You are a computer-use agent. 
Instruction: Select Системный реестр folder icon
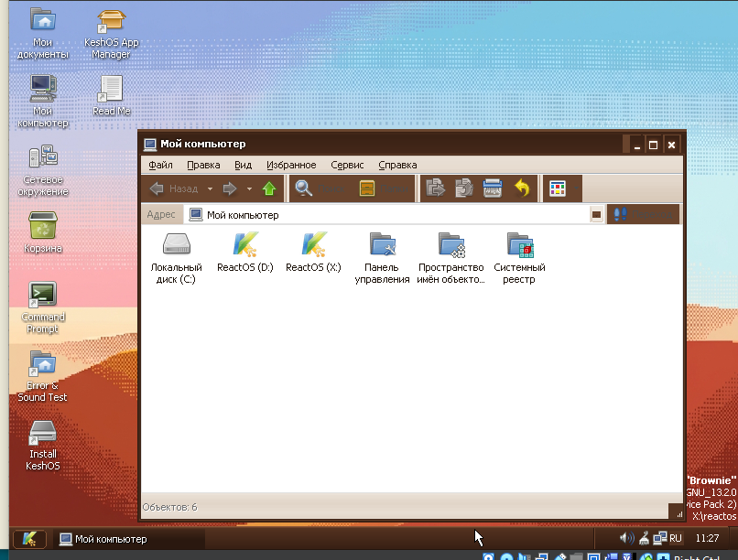(x=519, y=258)
